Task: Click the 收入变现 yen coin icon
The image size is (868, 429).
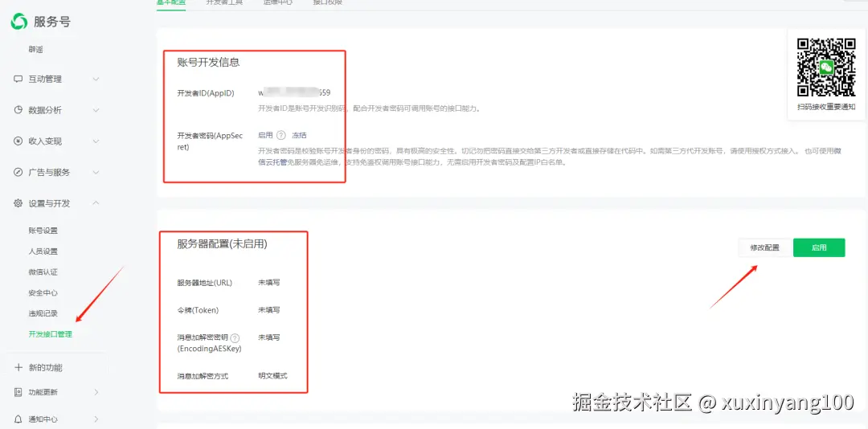Action: coord(18,141)
